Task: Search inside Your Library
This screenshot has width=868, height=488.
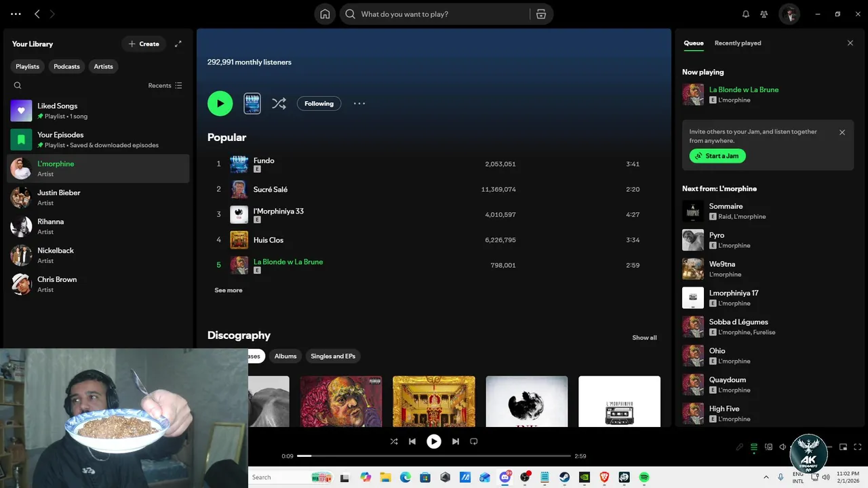Action: 18,85
